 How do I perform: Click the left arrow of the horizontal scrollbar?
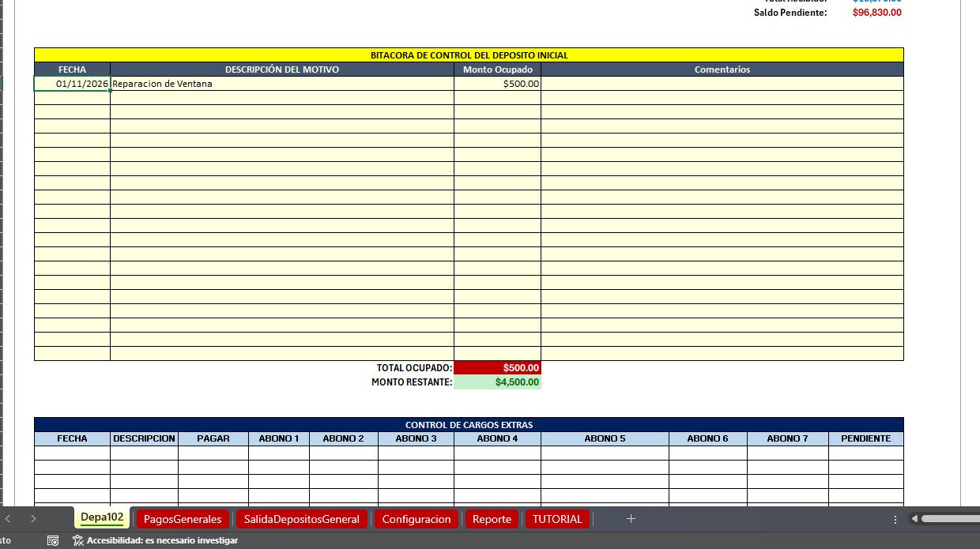point(914,519)
